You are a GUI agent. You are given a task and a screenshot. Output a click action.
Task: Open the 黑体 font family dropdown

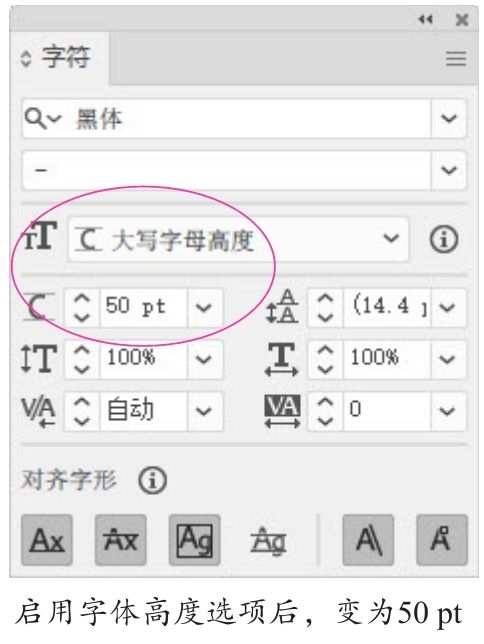coord(449,118)
